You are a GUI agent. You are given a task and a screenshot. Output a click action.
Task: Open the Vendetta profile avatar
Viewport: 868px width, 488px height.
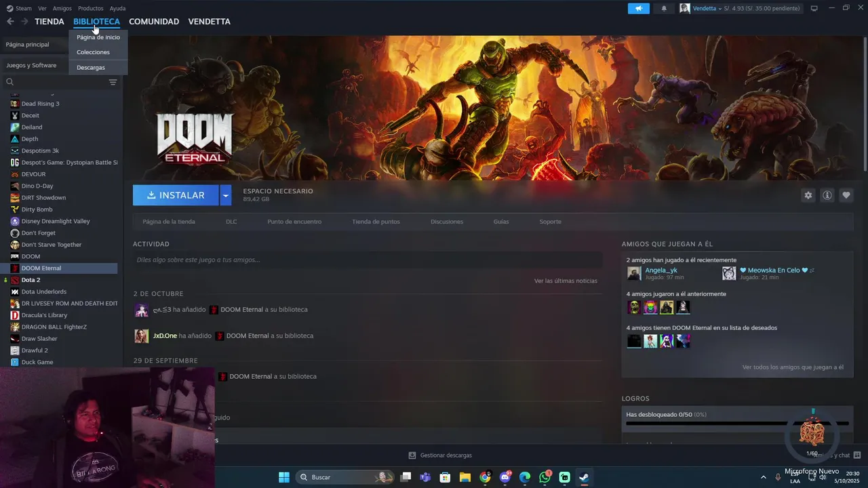click(685, 8)
